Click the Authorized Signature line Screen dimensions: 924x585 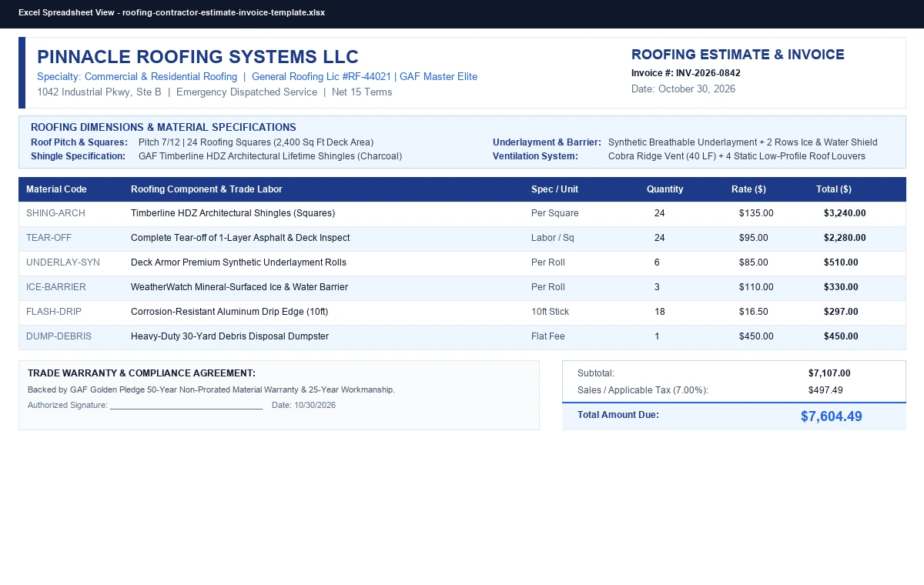[146, 405]
